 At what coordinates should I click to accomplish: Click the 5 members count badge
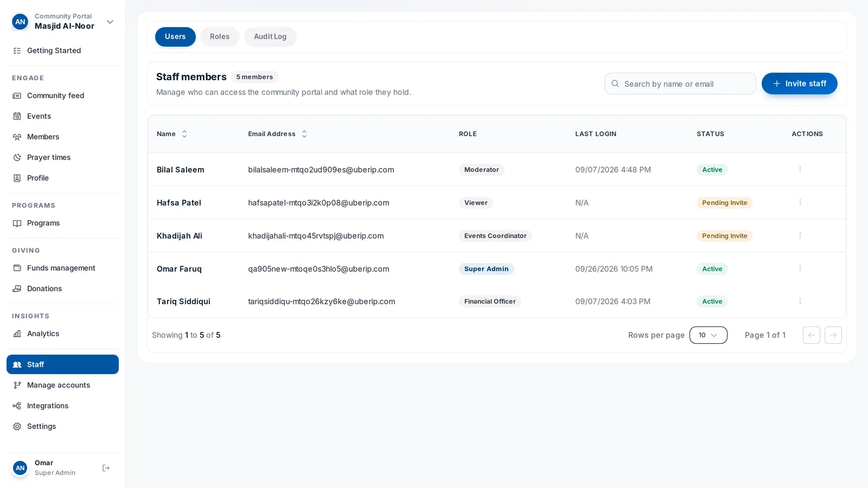pyautogui.click(x=254, y=77)
